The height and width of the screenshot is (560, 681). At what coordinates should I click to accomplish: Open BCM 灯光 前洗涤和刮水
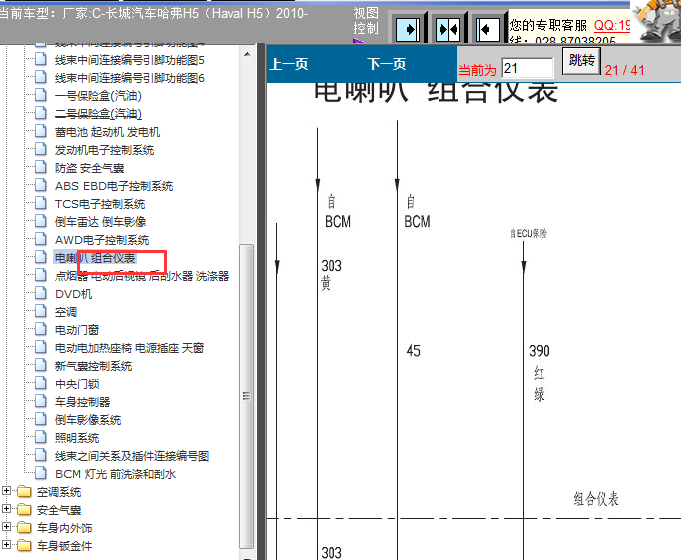point(115,474)
